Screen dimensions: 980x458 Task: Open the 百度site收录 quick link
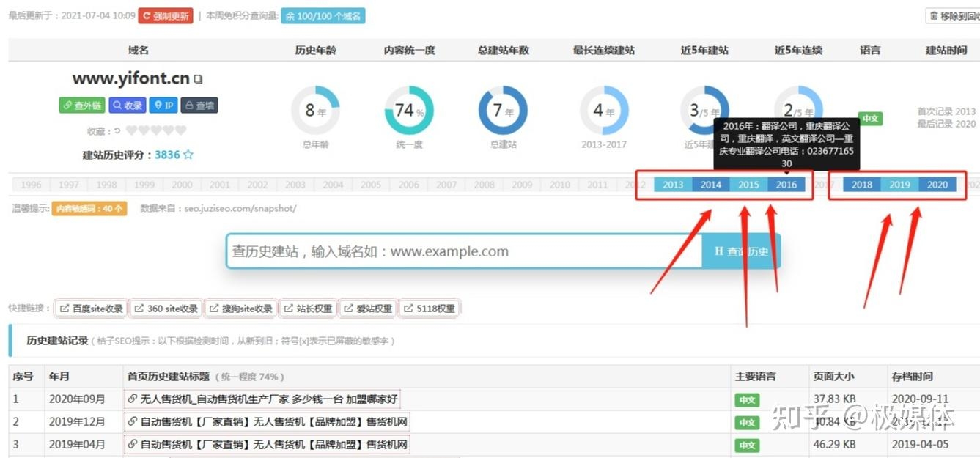coord(90,308)
